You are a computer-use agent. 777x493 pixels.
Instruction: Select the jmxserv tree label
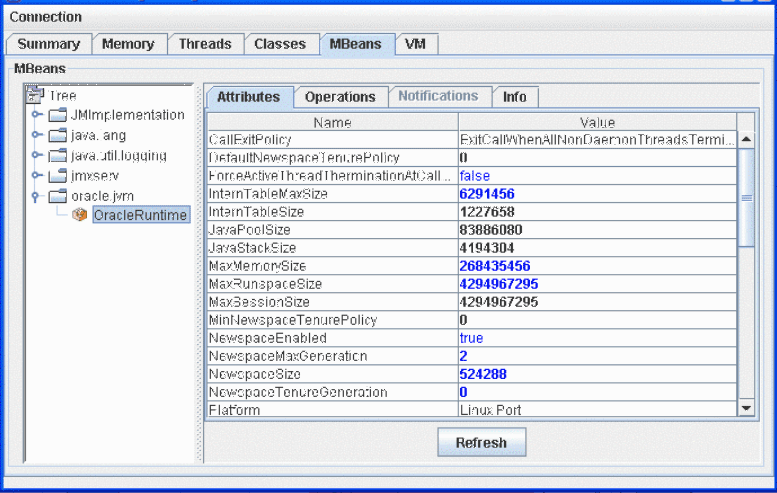tap(95, 176)
